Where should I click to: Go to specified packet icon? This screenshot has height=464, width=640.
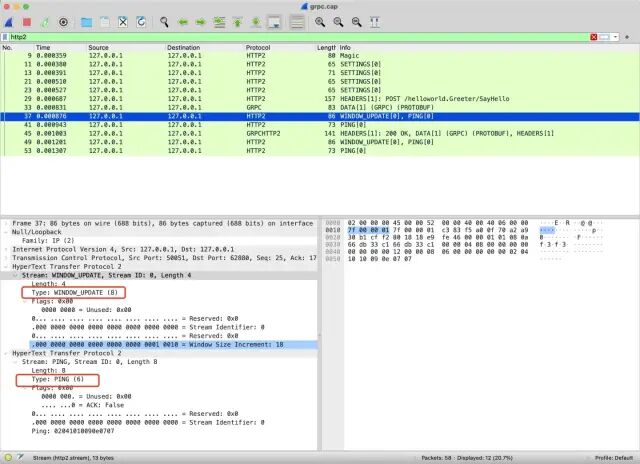click(220, 22)
